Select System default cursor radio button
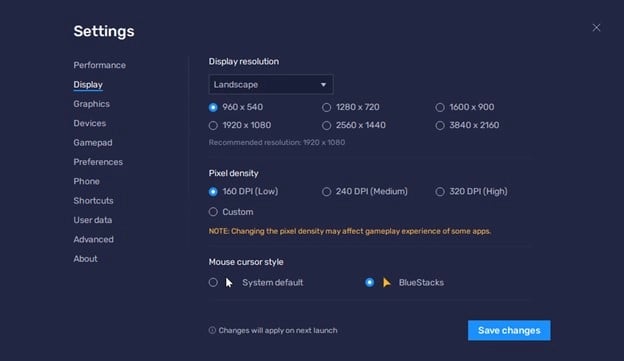624x361 pixels. tap(213, 283)
